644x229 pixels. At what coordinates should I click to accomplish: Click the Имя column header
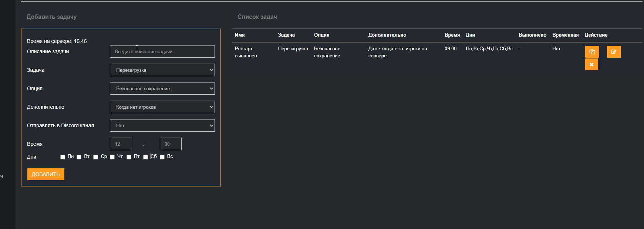(240, 35)
